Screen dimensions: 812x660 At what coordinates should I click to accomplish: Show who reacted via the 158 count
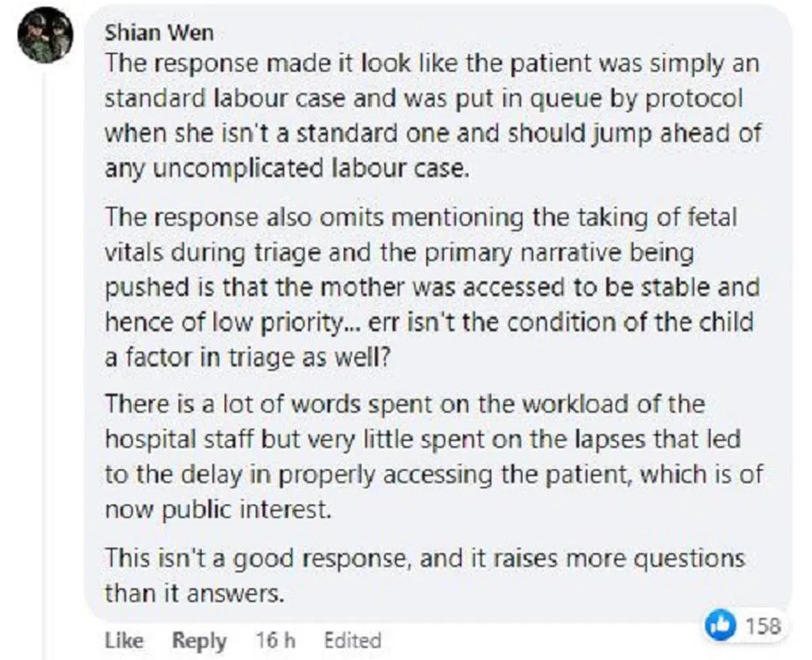(763, 626)
